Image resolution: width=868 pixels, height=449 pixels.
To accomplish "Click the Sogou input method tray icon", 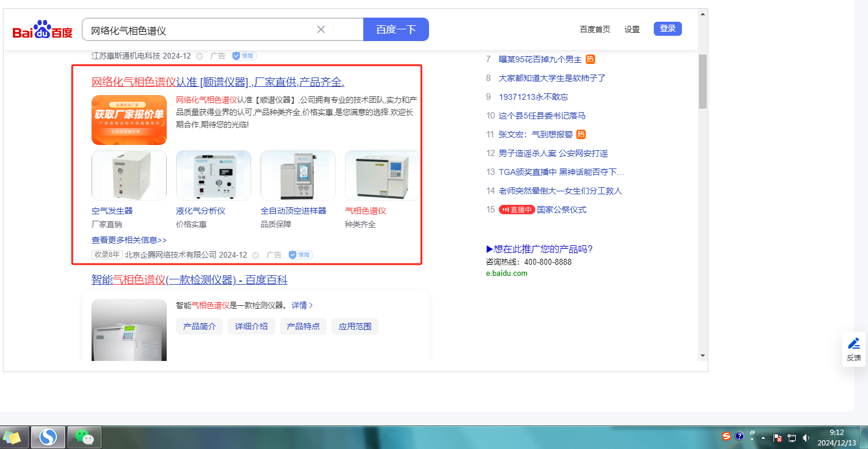I will pos(727,436).
